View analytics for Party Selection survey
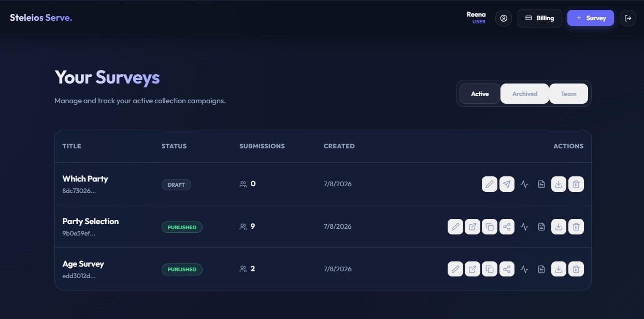 524,227
